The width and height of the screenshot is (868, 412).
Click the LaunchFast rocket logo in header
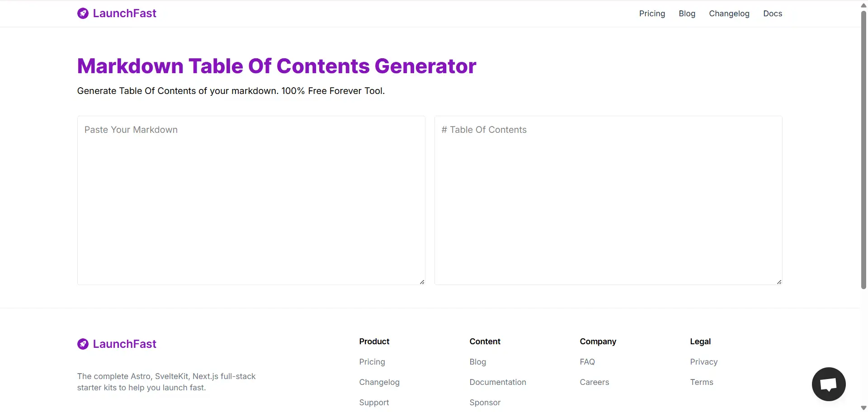(x=83, y=14)
